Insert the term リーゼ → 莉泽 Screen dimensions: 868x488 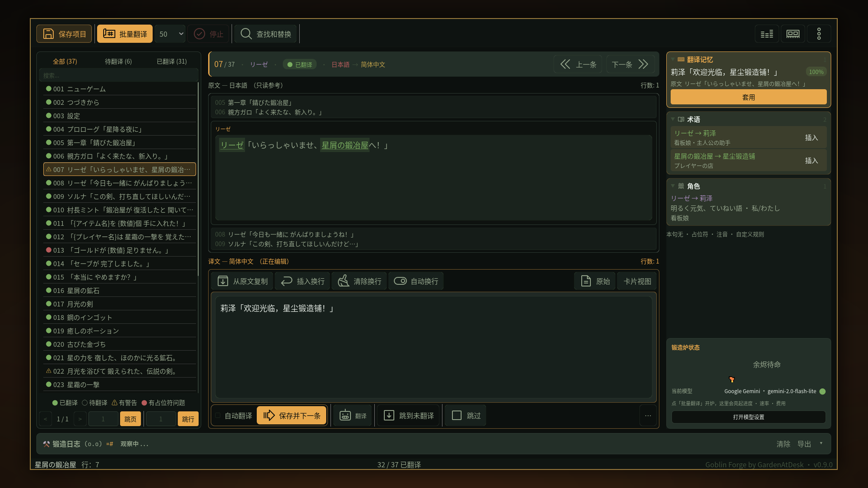point(811,138)
